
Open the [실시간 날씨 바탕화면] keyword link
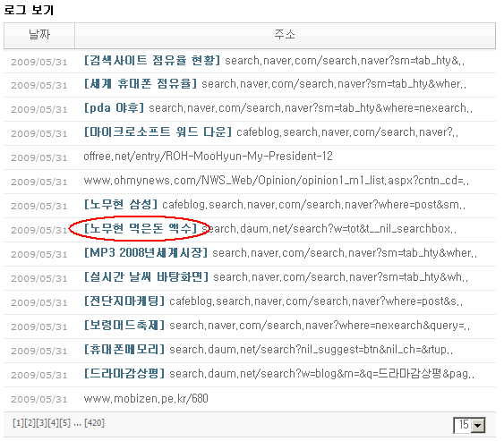coord(146,277)
